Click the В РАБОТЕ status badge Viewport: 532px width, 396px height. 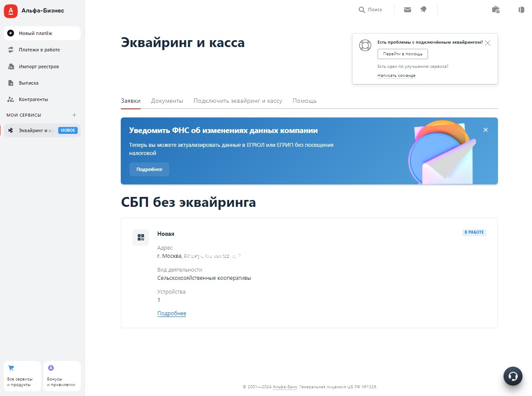coord(474,232)
